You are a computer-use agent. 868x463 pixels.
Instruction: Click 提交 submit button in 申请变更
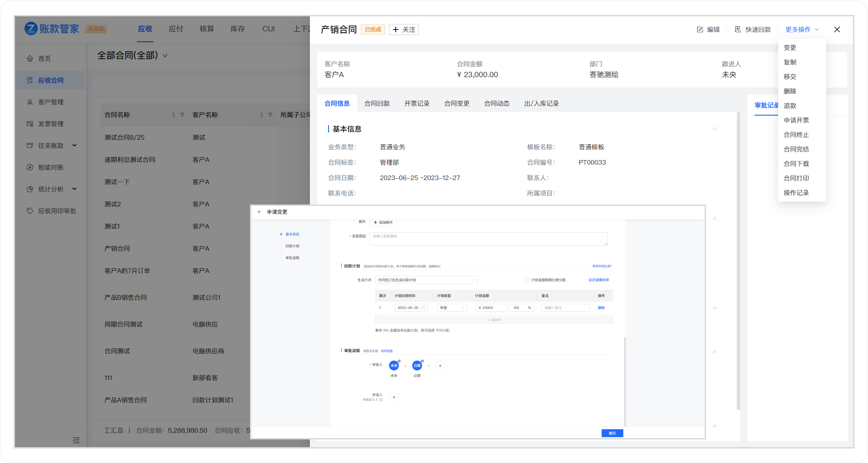pyautogui.click(x=612, y=433)
